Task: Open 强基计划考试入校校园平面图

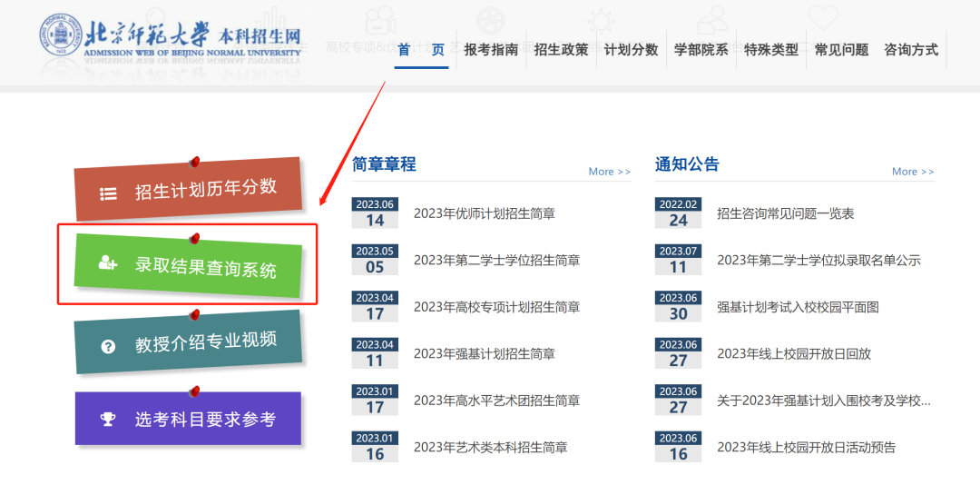Action: (799, 307)
